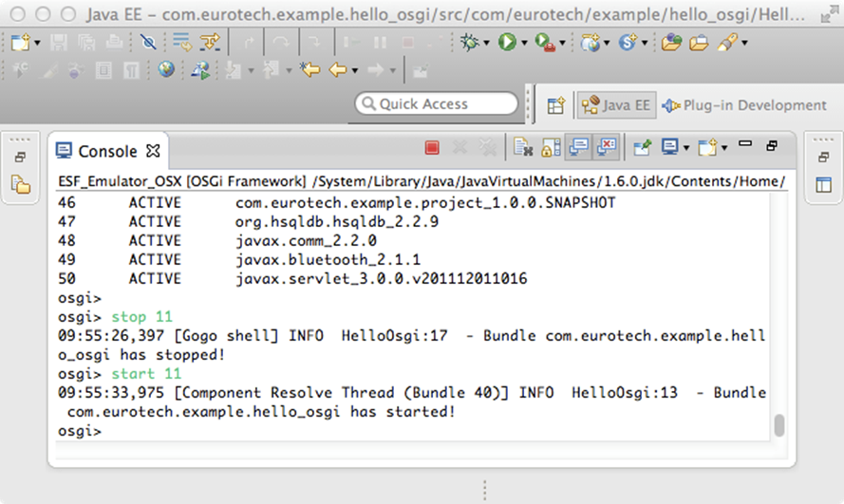Click the Open Console icon
Viewport: 844px width, 504px height.
pos(707,147)
